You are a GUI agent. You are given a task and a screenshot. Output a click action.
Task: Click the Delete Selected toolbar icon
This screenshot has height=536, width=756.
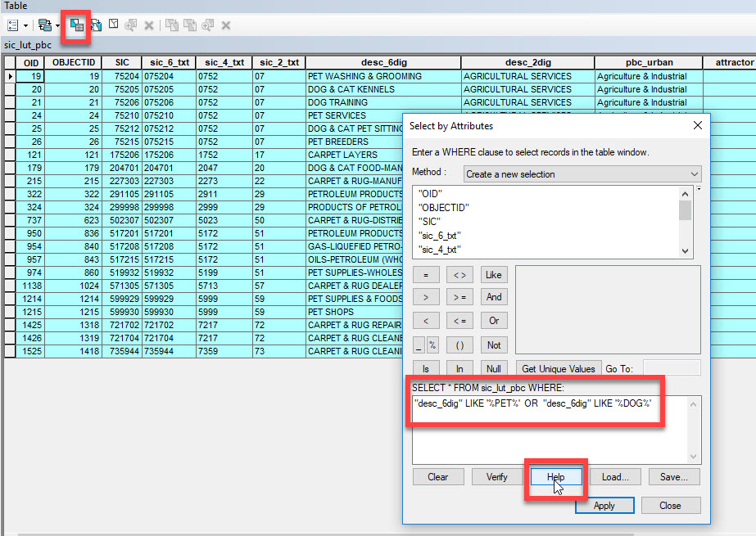pos(149,25)
